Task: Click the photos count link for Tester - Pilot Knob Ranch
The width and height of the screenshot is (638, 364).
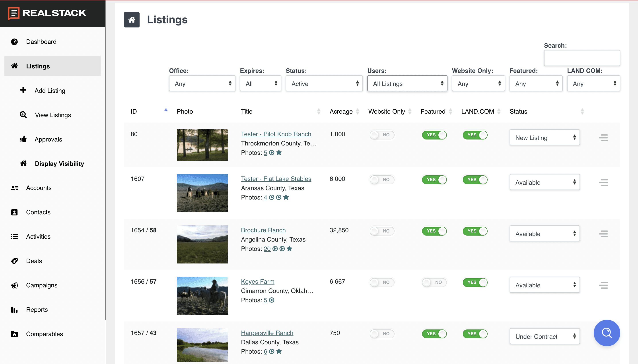Action: 265,153
